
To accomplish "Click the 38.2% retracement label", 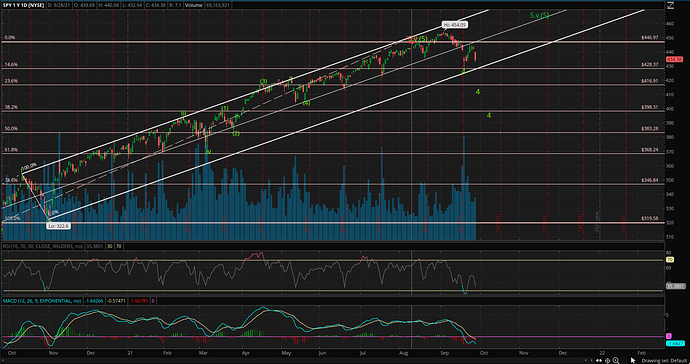I will tap(11, 107).
